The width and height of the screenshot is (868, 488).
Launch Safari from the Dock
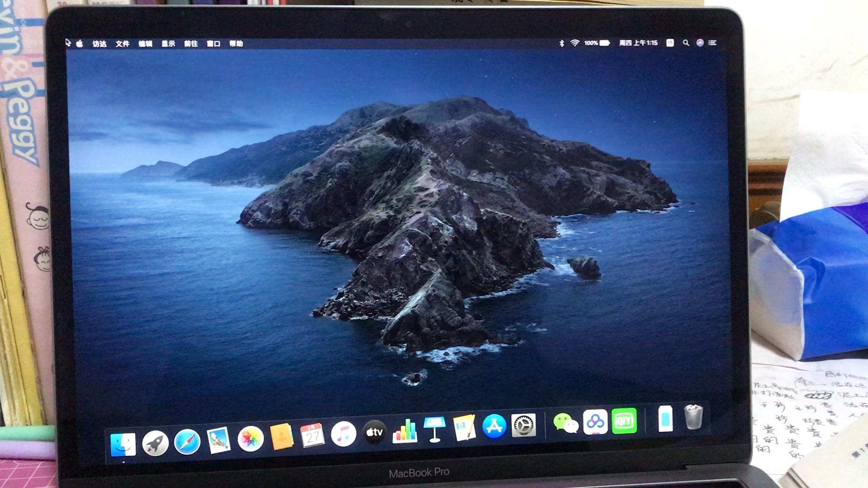(187, 441)
